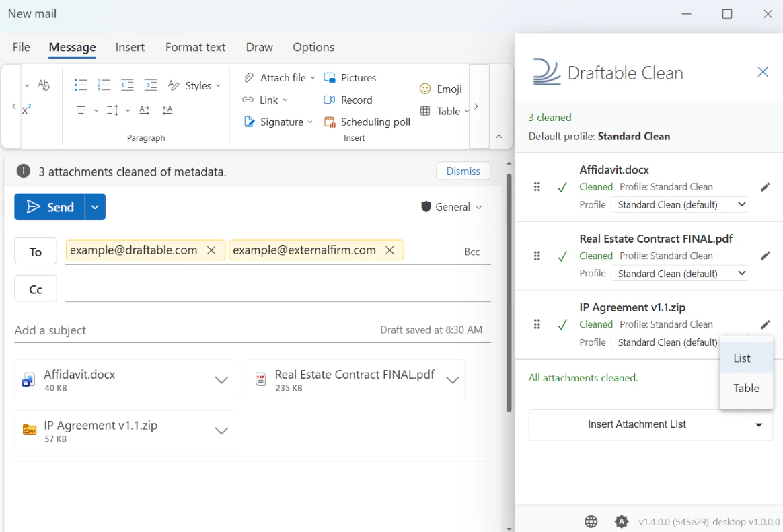
Task: Switch to the Insert tab
Action: pos(130,47)
